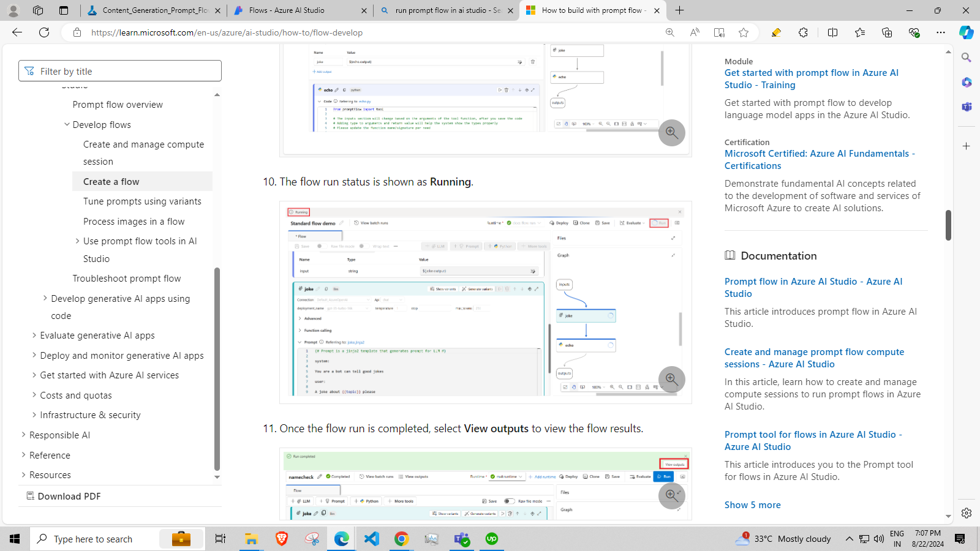Activate Read aloud from the address bar

point(695,32)
